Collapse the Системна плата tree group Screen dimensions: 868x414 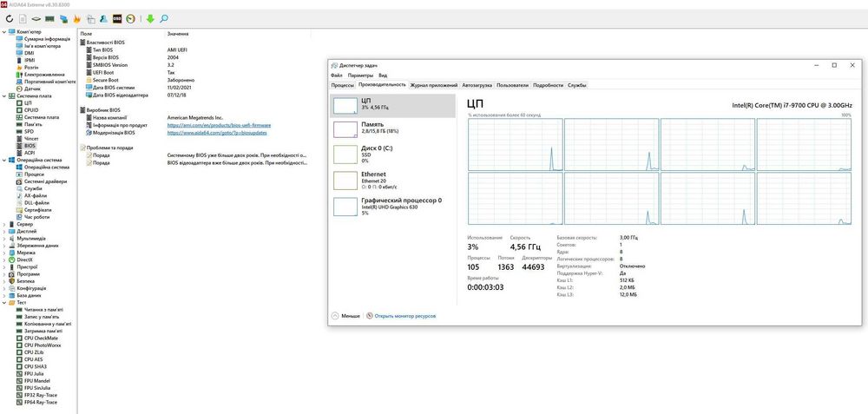point(4,95)
